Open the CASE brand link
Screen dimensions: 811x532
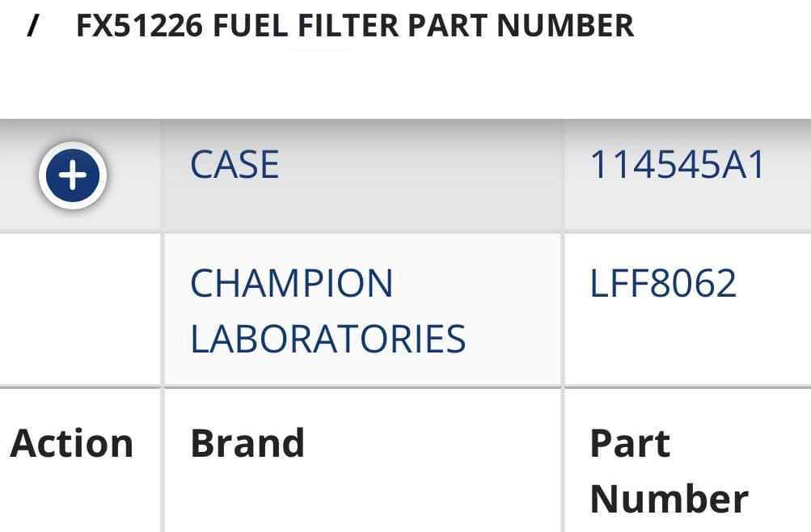pyautogui.click(x=234, y=165)
